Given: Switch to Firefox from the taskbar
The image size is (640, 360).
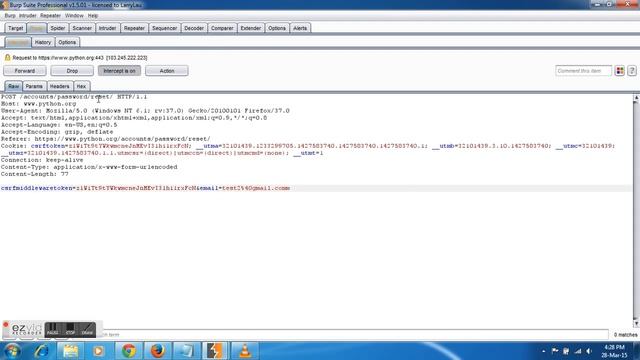Looking at the screenshot, I should point(158,351).
